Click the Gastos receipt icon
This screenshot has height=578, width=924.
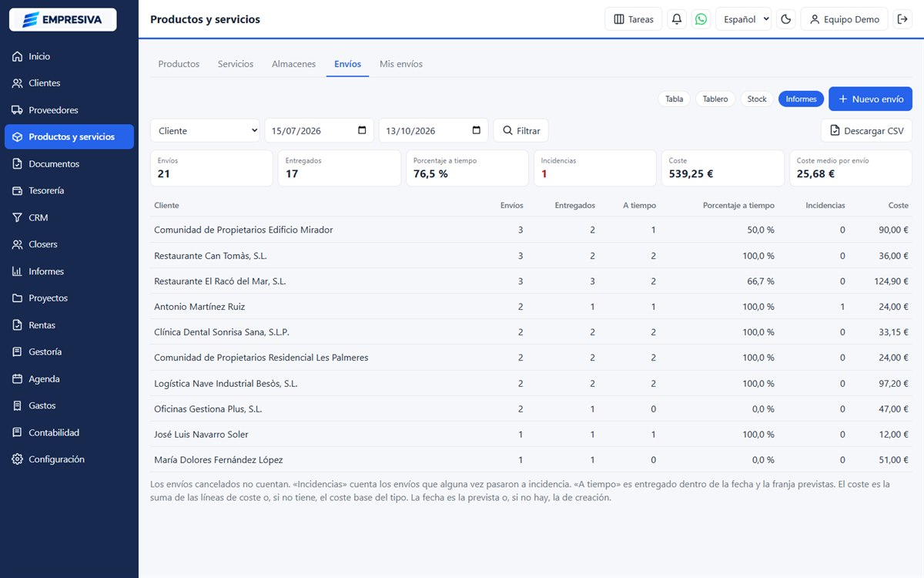[18, 405]
